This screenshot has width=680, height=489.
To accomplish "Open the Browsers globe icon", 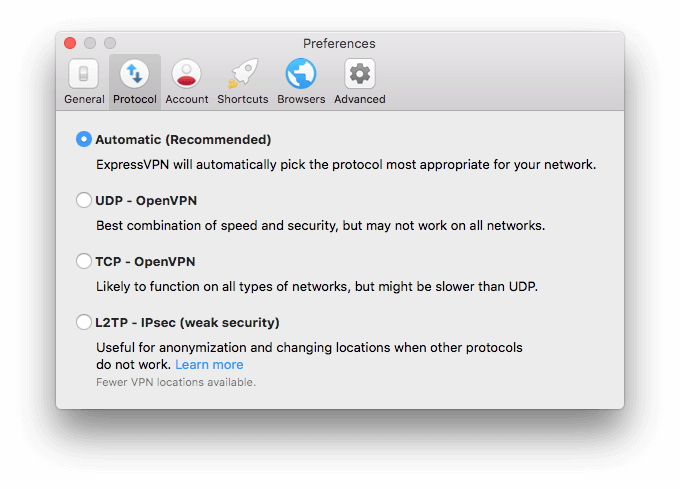I will (x=301, y=74).
